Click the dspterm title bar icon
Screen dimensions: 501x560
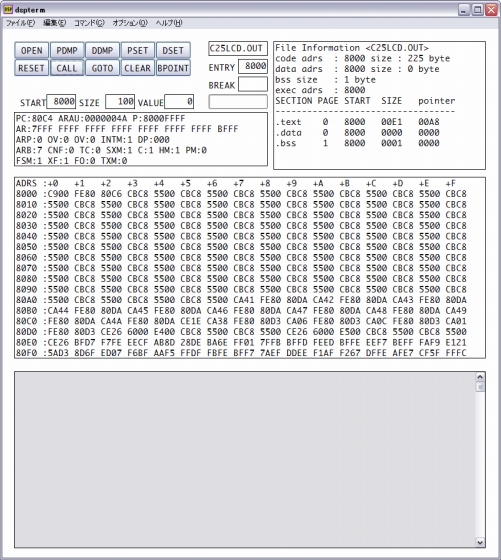pos(8,9)
